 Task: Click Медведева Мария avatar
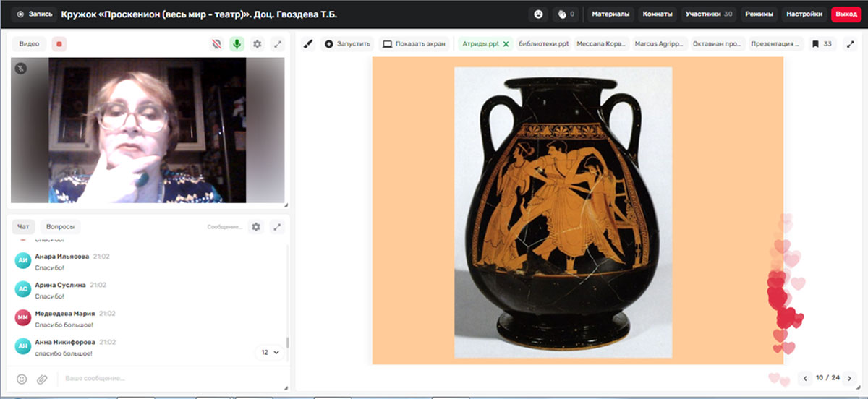[23, 318]
